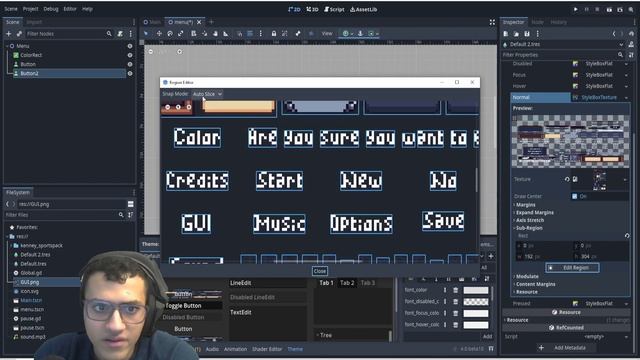Image resolution: width=640 pixels, height=360 pixels.
Task: Toggle visibility of the Button2 node
Action: point(130,73)
